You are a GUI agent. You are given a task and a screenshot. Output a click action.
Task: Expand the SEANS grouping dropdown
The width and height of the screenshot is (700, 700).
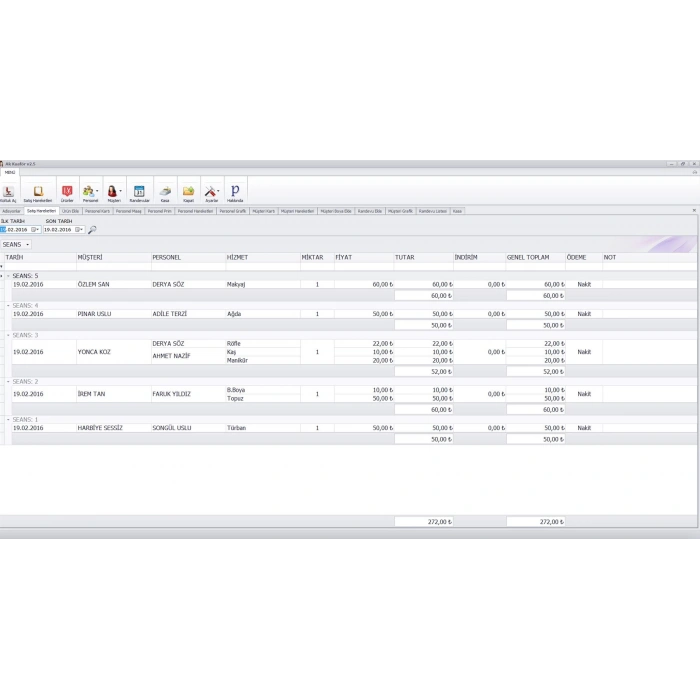[27, 244]
